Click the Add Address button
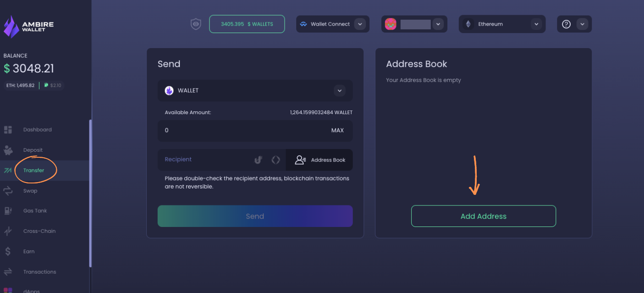Screen dimensions: 644x293 click(x=484, y=216)
